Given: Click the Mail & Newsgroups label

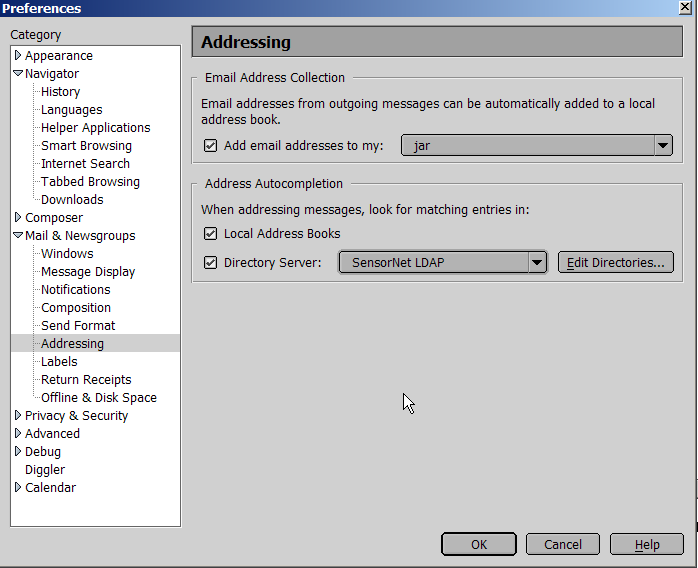Looking at the screenshot, I should [80, 235].
